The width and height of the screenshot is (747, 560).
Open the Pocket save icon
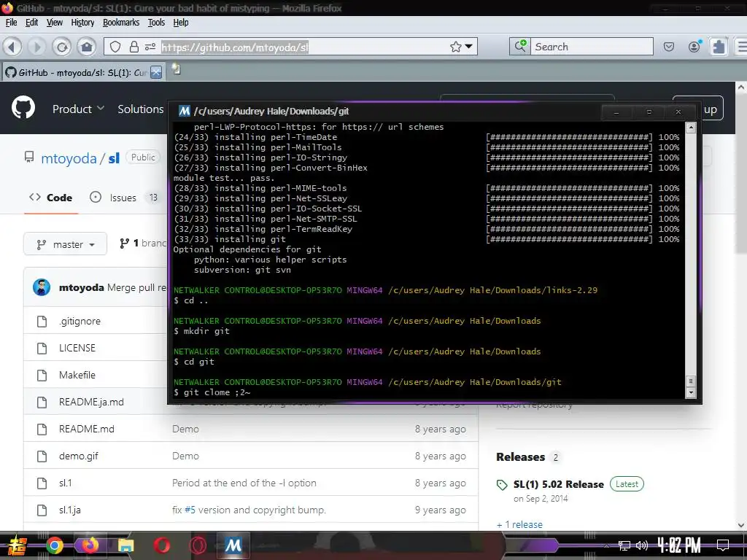[669, 47]
